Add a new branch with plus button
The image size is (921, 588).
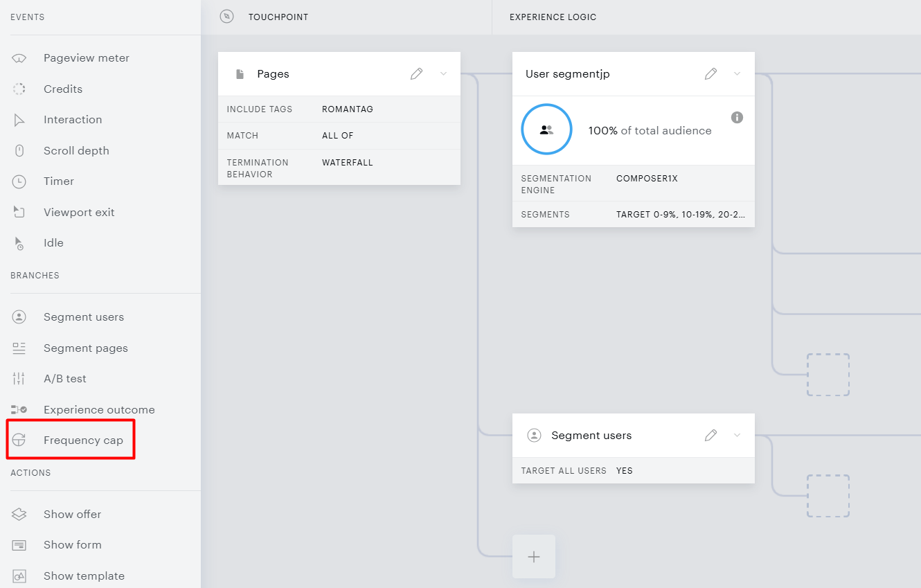point(534,557)
